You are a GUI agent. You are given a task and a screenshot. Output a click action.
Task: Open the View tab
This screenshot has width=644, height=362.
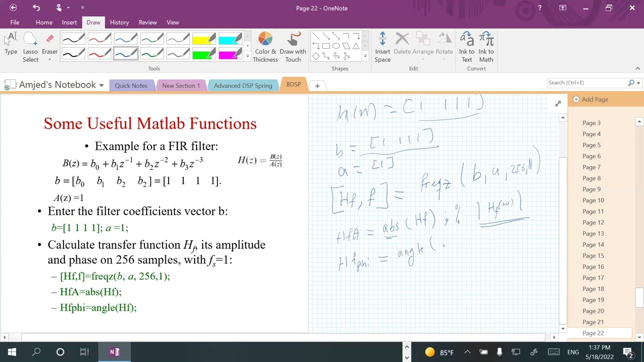pos(173,22)
